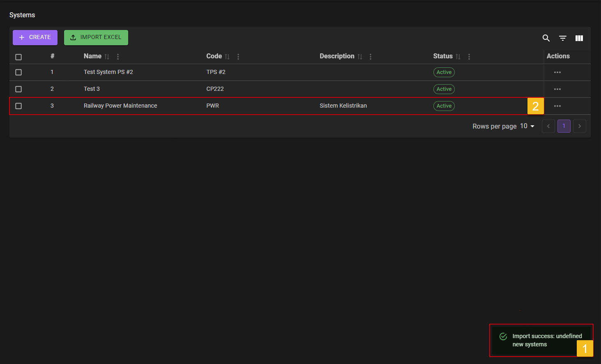The height and width of the screenshot is (364, 601).
Task: Sort table by Code column
Action: pyautogui.click(x=227, y=57)
